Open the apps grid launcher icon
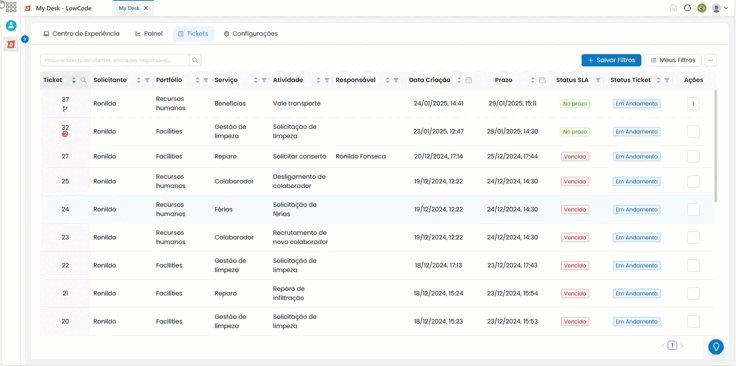 point(11,7)
